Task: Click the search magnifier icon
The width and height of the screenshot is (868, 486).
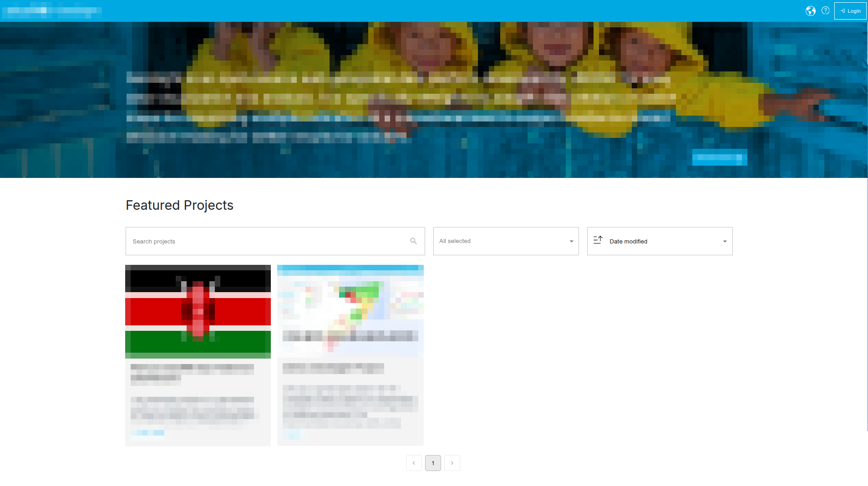Action: [413, 241]
